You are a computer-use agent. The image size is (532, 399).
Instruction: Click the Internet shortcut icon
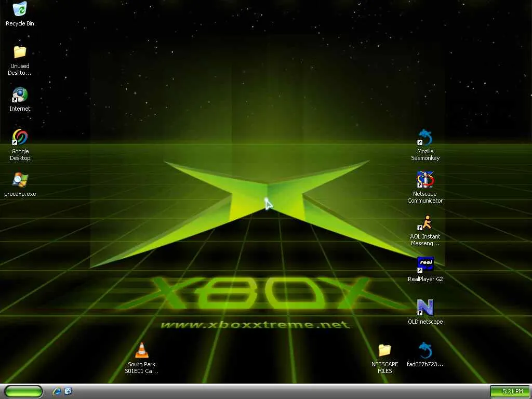point(20,95)
